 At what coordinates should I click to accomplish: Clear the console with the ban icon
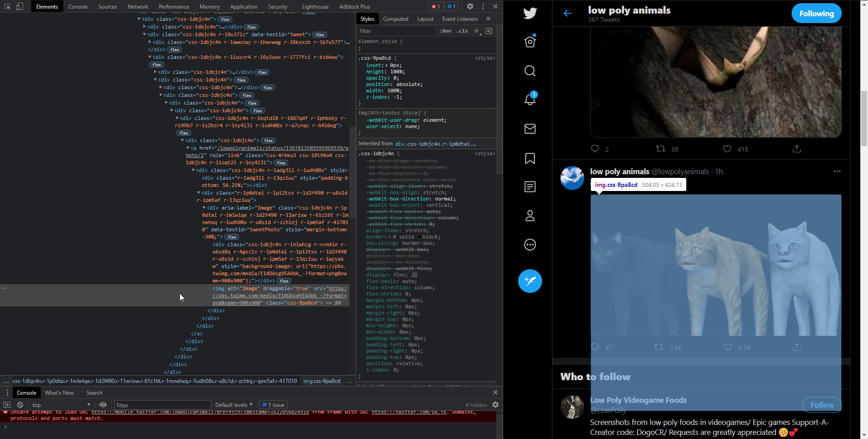[x=20, y=405]
